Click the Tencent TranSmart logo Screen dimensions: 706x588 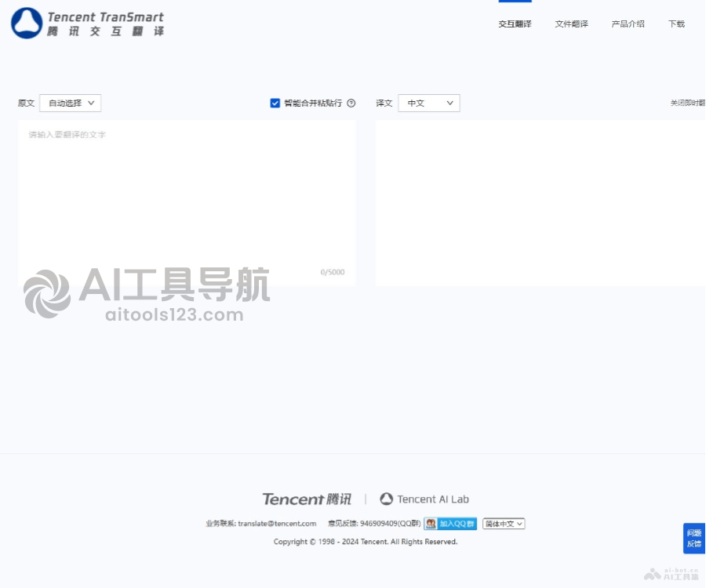click(87, 23)
